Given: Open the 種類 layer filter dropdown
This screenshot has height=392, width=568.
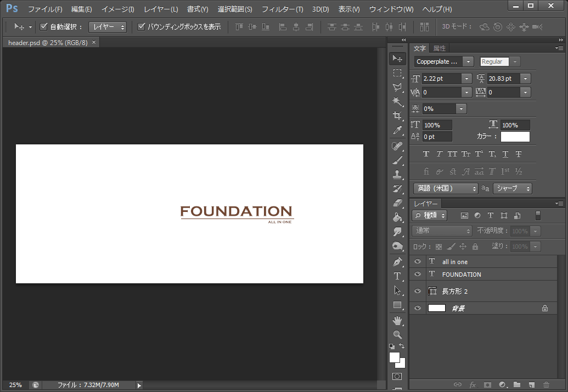Looking at the screenshot, I should click(x=429, y=216).
